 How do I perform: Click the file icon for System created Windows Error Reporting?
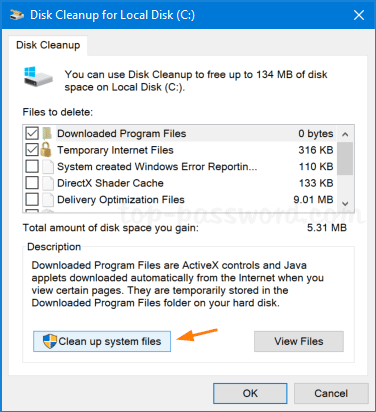pyautogui.click(x=48, y=166)
